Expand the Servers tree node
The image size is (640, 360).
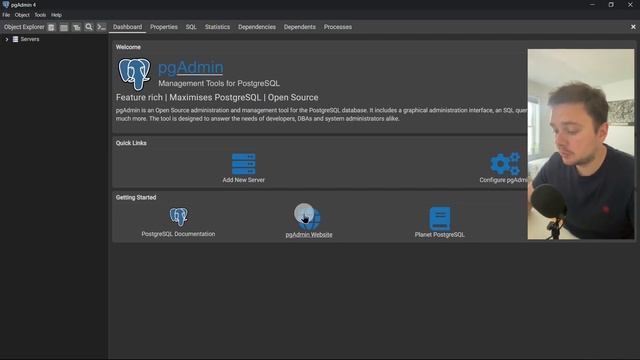[7, 39]
